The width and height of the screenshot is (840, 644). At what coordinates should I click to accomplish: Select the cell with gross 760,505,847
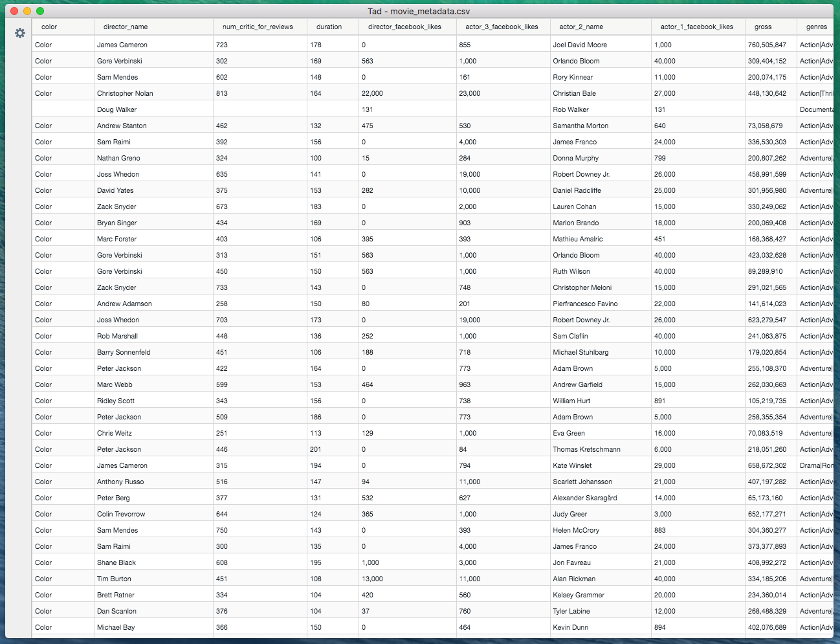click(x=771, y=45)
